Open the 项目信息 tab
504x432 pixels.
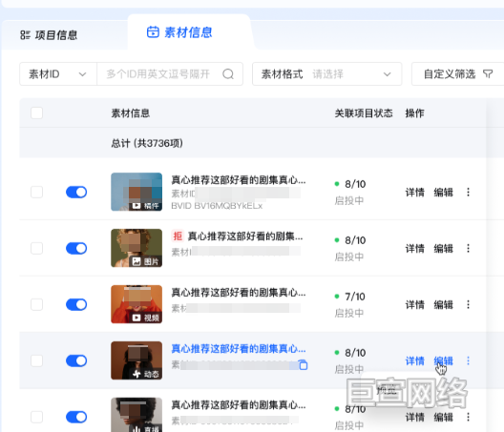(49, 35)
